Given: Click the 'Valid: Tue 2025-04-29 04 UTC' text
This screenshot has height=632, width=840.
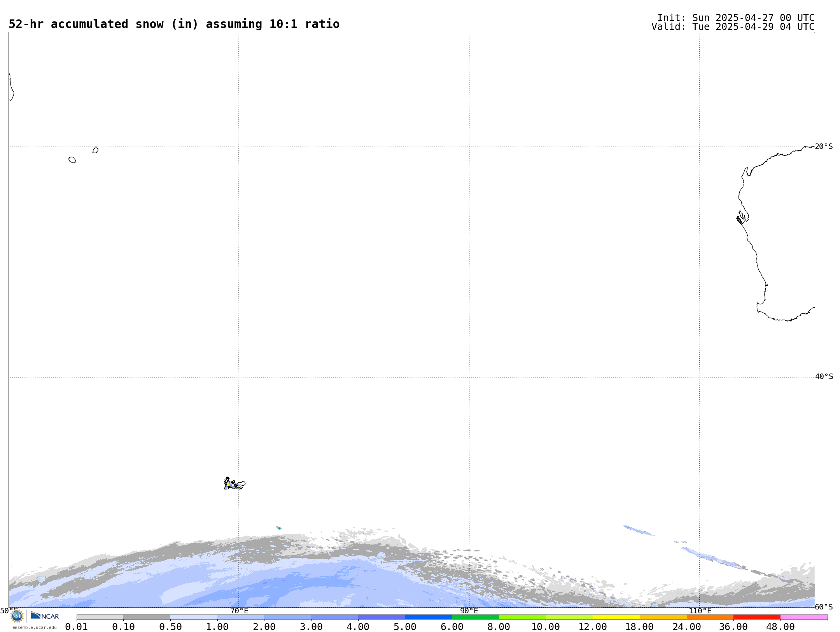Looking at the screenshot, I should [x=733, y=27].
